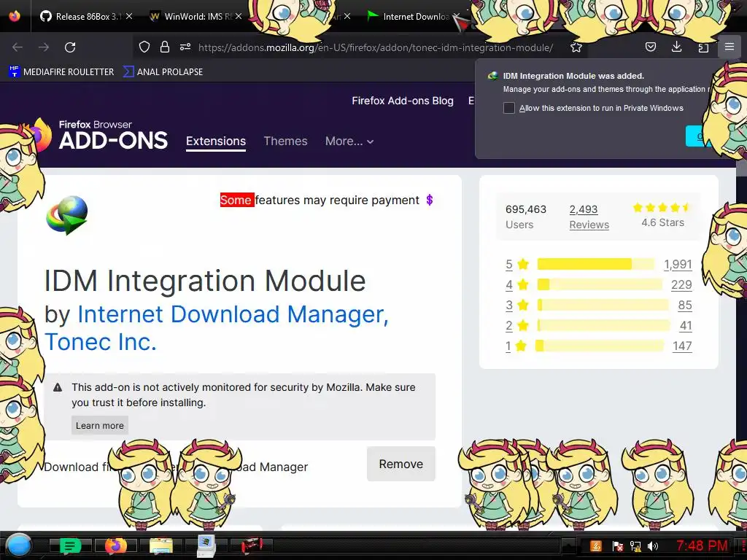The image size is (747, 560).
Task: Open site permissions icon in the address bar
Action: coord(185,47)
